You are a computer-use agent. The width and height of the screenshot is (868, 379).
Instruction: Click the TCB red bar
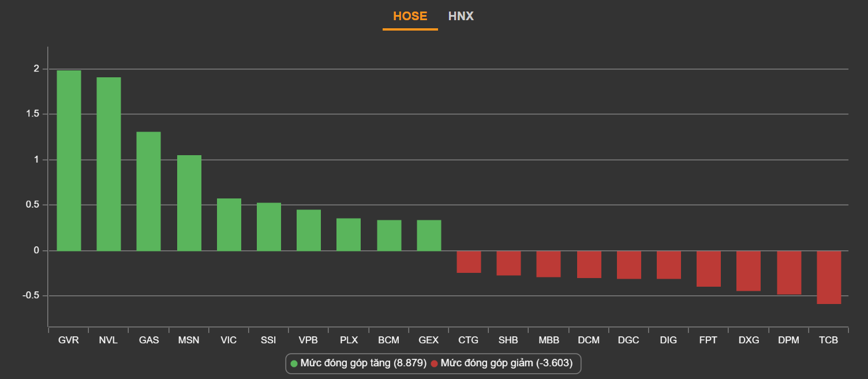(828, 277)
